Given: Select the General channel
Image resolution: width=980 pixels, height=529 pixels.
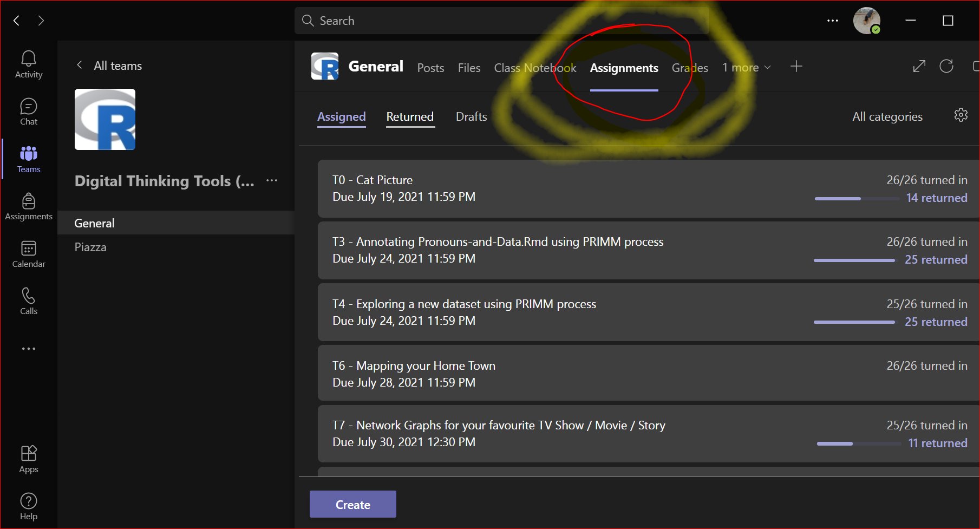Looking at the screenshot, I should click(176, 223).
